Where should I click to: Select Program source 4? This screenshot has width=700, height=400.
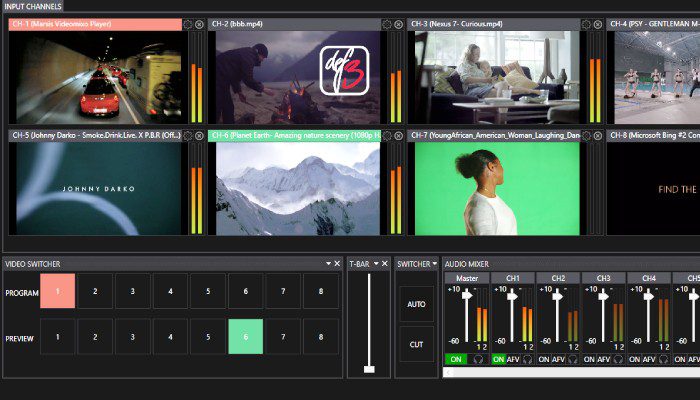coord(170,291)
